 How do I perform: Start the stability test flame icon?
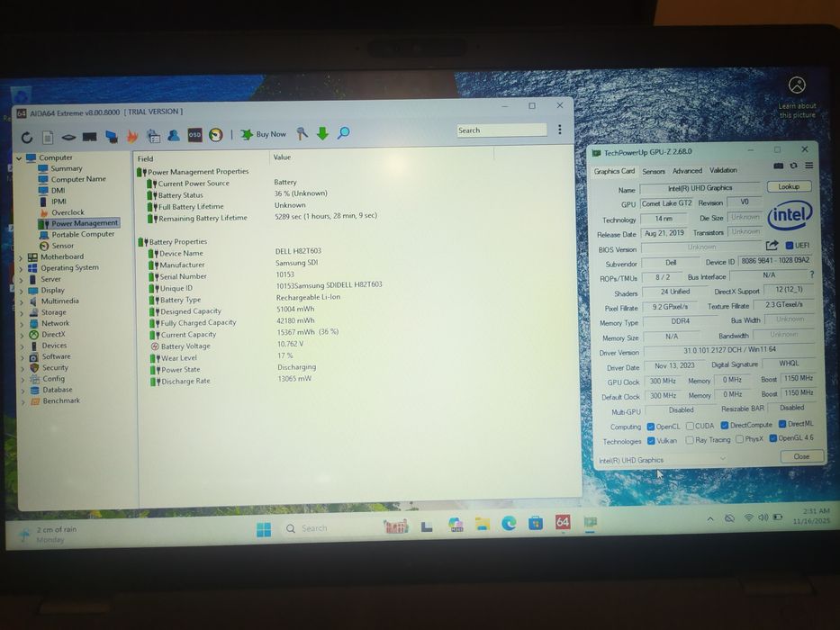(131, 137)
